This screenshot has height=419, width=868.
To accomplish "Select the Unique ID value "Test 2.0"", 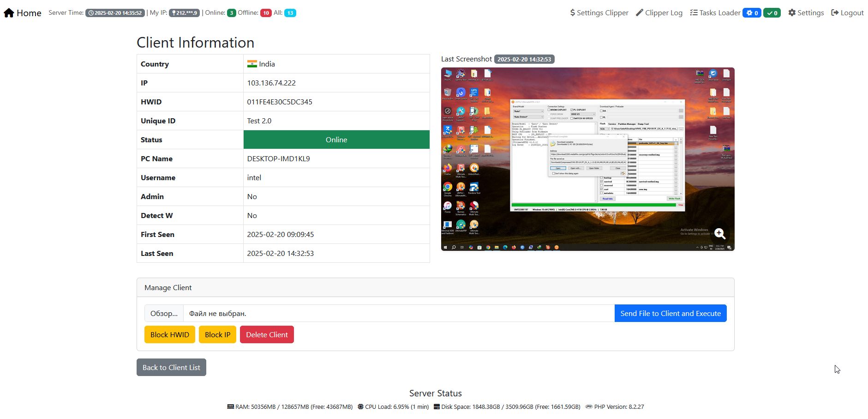I will point(259,121).
